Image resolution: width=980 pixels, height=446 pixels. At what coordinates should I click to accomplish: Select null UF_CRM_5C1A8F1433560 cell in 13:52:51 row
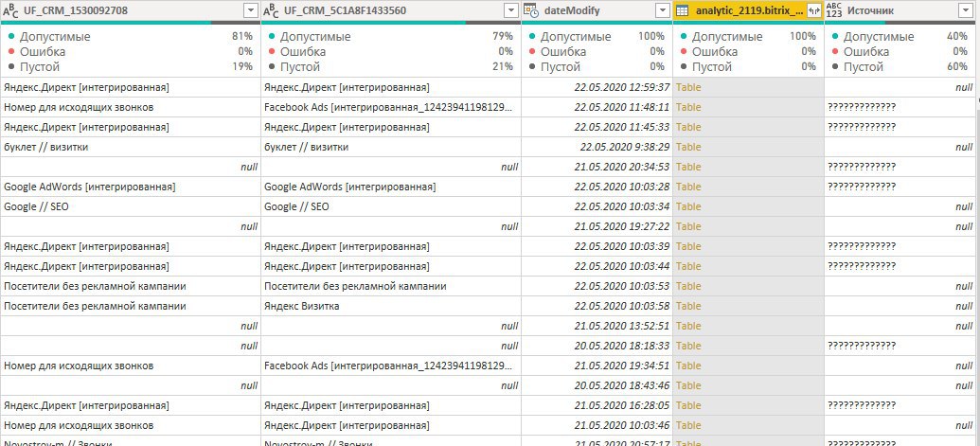391,326
